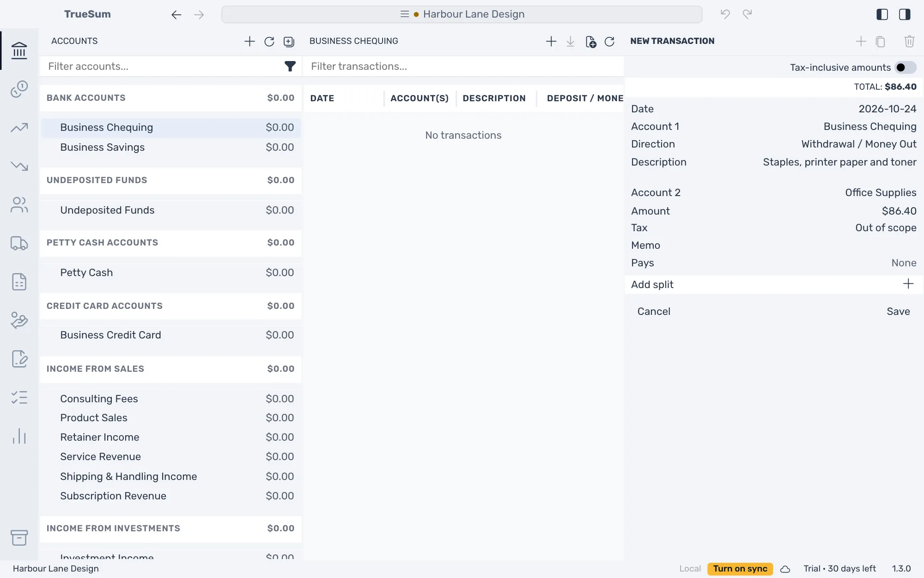Click the Turn on sync button
Screen dimensions: 924x578
[x=740, y=569]
